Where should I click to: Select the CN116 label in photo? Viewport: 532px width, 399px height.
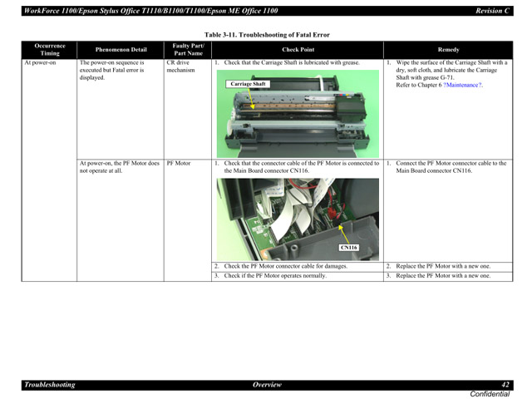click(348, 247)
